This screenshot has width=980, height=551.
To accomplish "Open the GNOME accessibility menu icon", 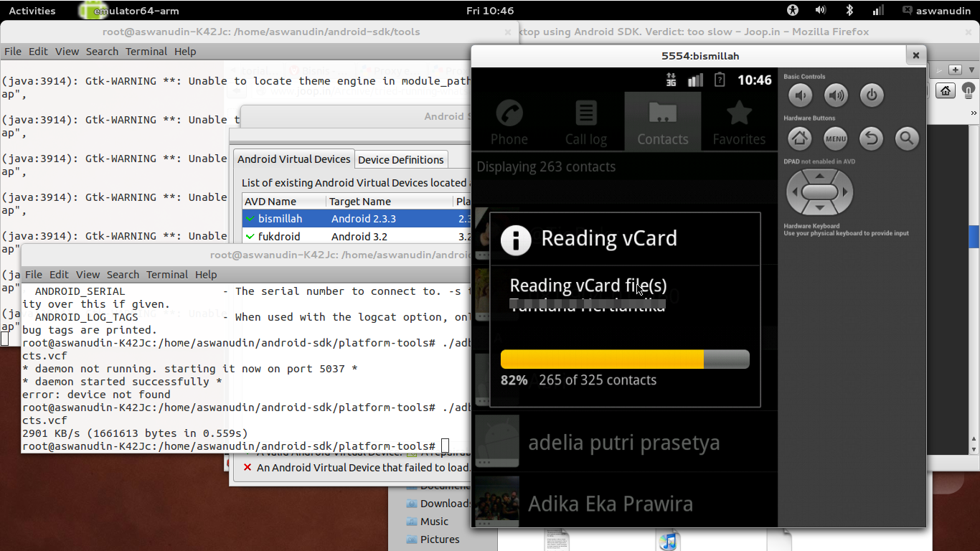I will pyautogui.click(x=792, y=10).
